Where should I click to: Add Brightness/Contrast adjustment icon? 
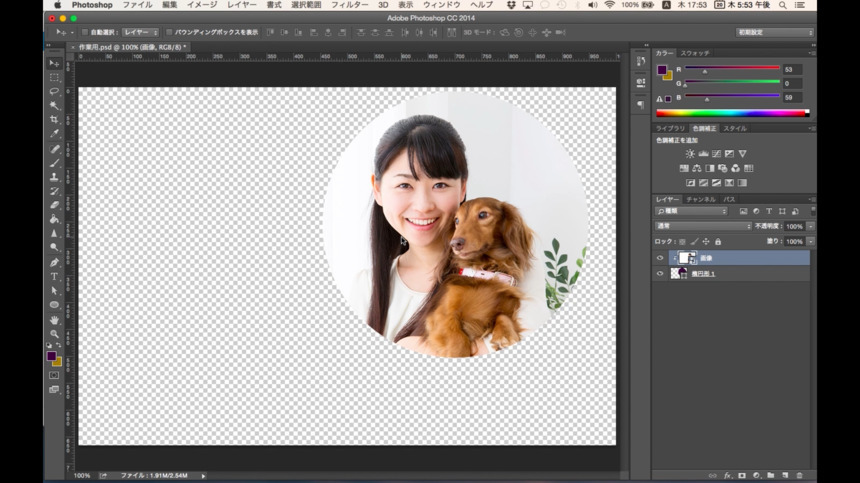pyautogui.click(x=690, y=154)
